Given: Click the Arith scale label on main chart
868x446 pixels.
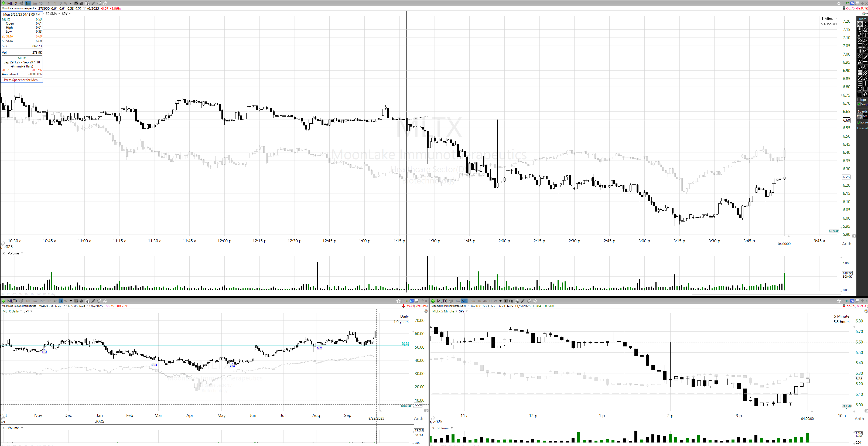Looking at the screenshot, I should pos(846,244).
